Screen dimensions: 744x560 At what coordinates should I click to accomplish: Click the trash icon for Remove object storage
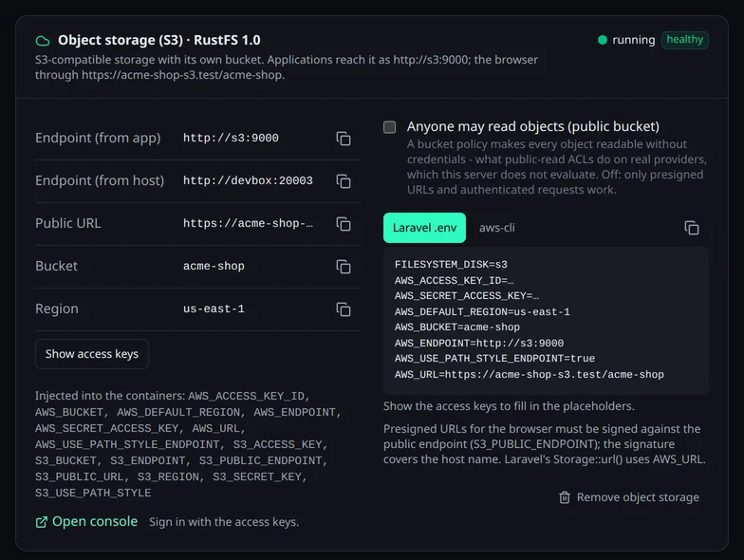(564, 497)
